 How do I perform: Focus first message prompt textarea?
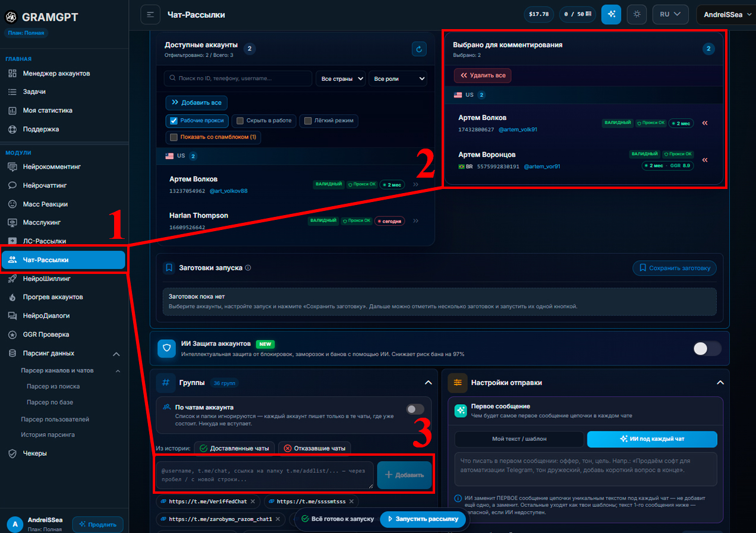[x=586, y=469]
